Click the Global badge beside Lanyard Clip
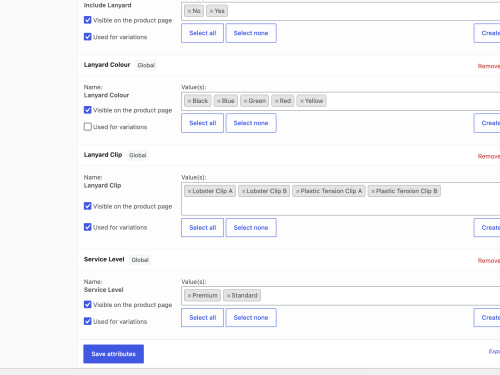The image size is (500, 375). [x=138, y=155]
